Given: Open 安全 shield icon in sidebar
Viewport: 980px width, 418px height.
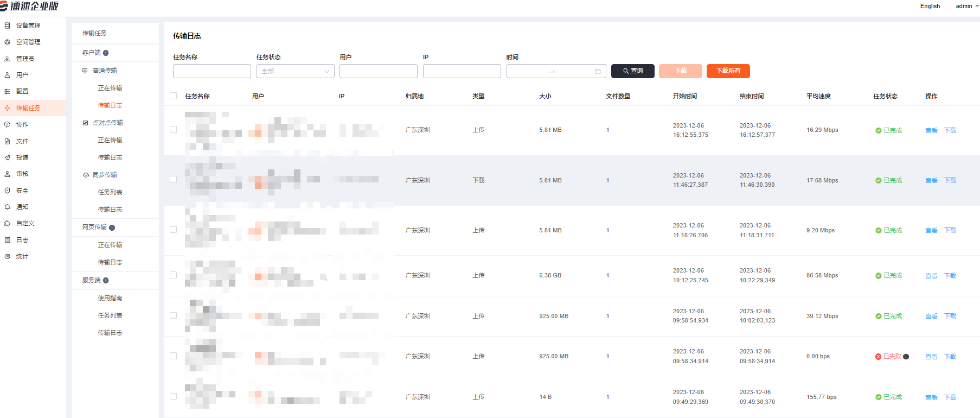Looking at the screenshot, I should pyautogui.click(x=7, y=191).
